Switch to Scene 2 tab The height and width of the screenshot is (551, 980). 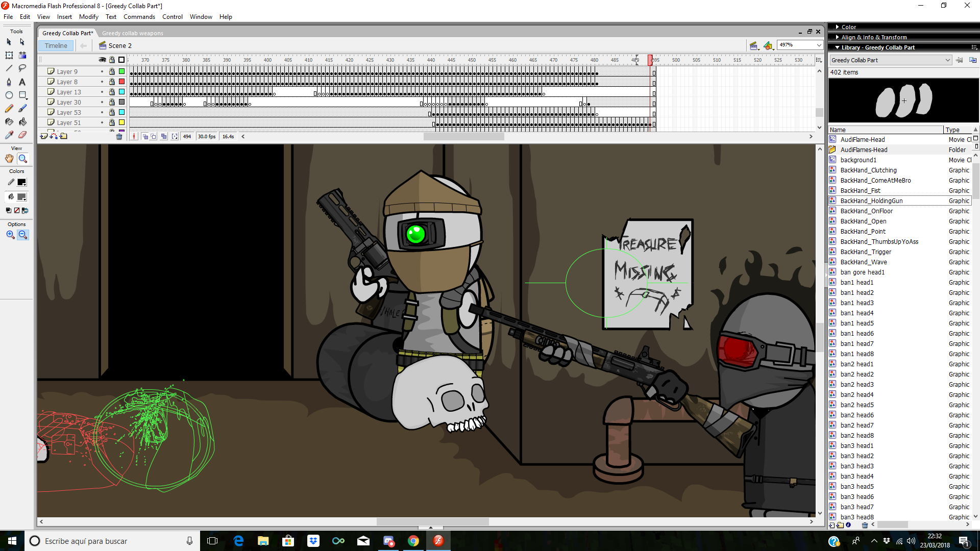tap(119, 45)
